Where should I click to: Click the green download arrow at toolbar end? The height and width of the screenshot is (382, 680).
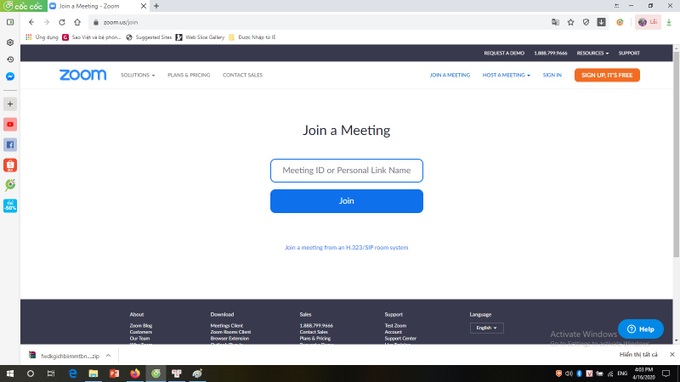click(x=669, y=22)
